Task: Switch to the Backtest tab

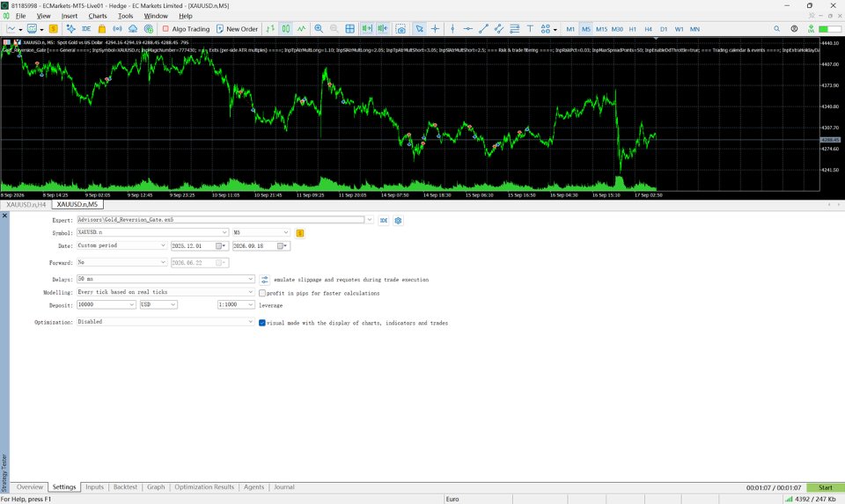Action: (x=125, y=486)
